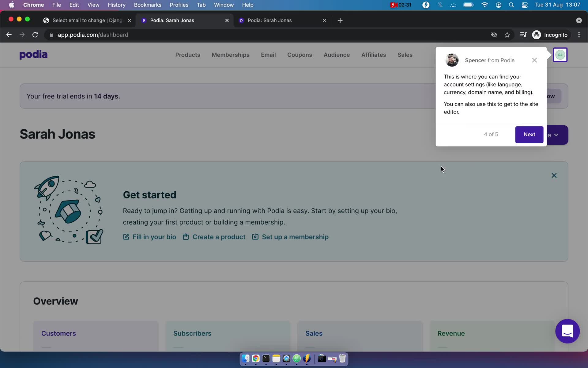588x368 pixels.
Task: Click the Coupons navigation icon
Action: point(299,54)
